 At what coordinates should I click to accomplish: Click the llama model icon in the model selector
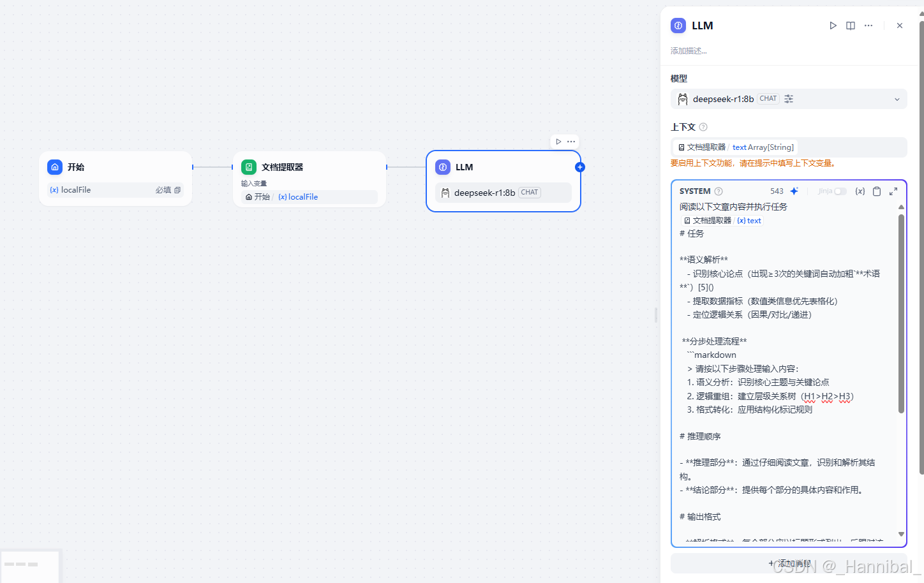[x=683, y=99]
